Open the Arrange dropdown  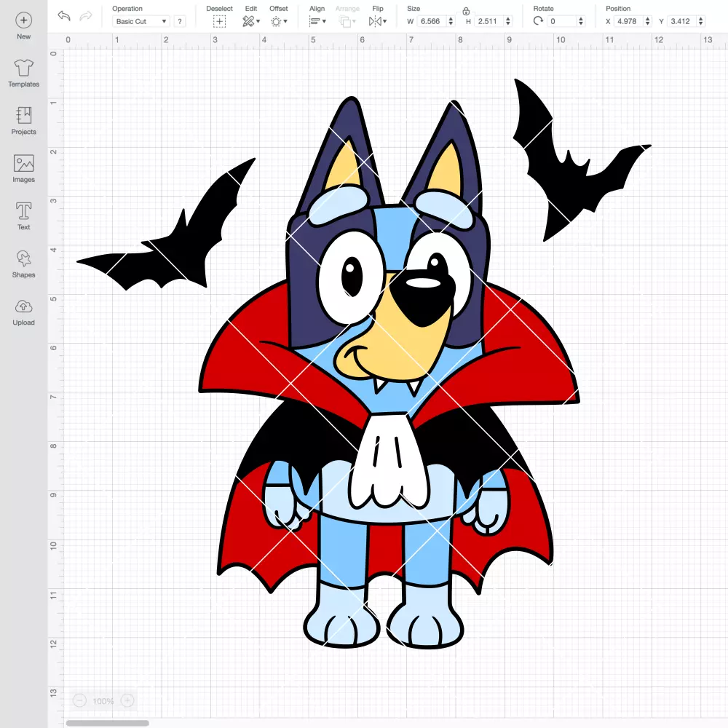pos(348,21)
